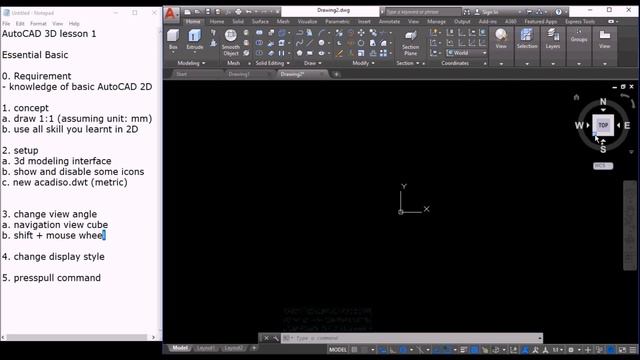Viewport: 640px width, 360px height.
Task: Open the annotation scale 1:1 dropdown
Action: point(558,350)
